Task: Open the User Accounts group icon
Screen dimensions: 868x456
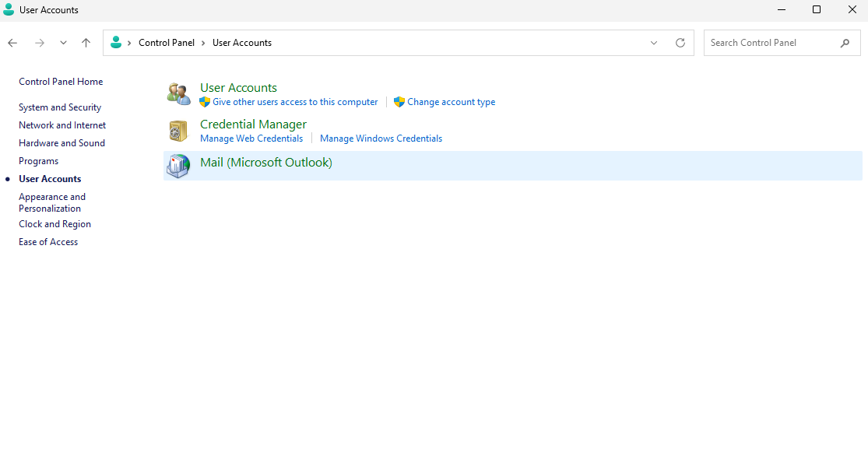Action: [x=177, y=93]
